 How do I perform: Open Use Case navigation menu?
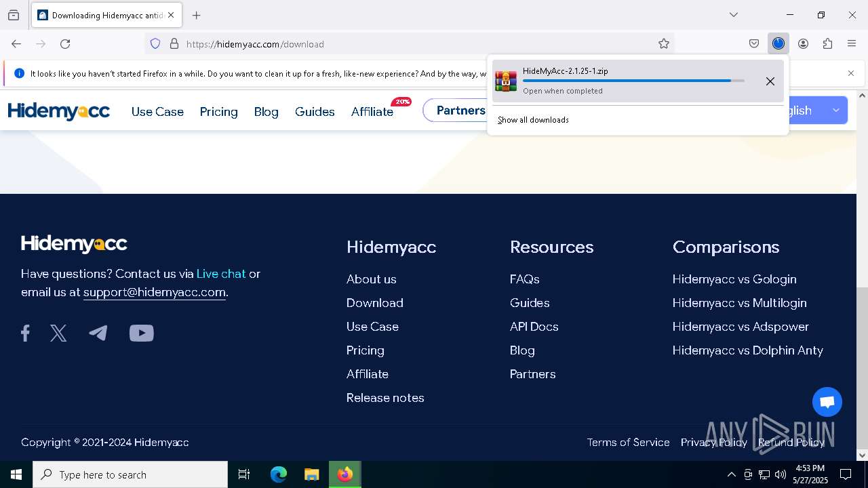(157, 112)
